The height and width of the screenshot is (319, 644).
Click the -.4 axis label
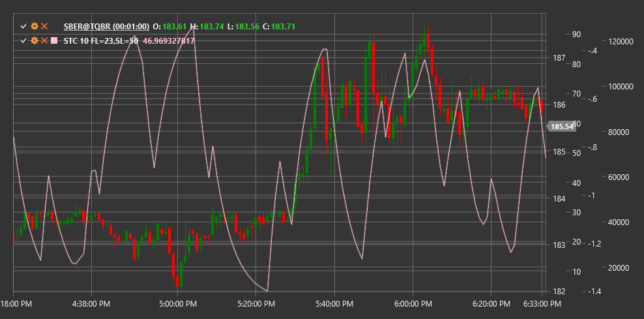coord(593,51)
